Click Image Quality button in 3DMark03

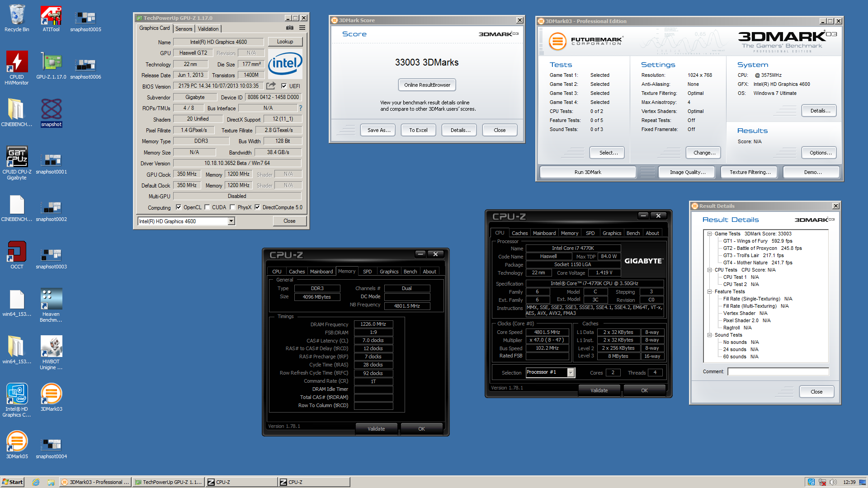pyautogui.click(x=688, y=172)
